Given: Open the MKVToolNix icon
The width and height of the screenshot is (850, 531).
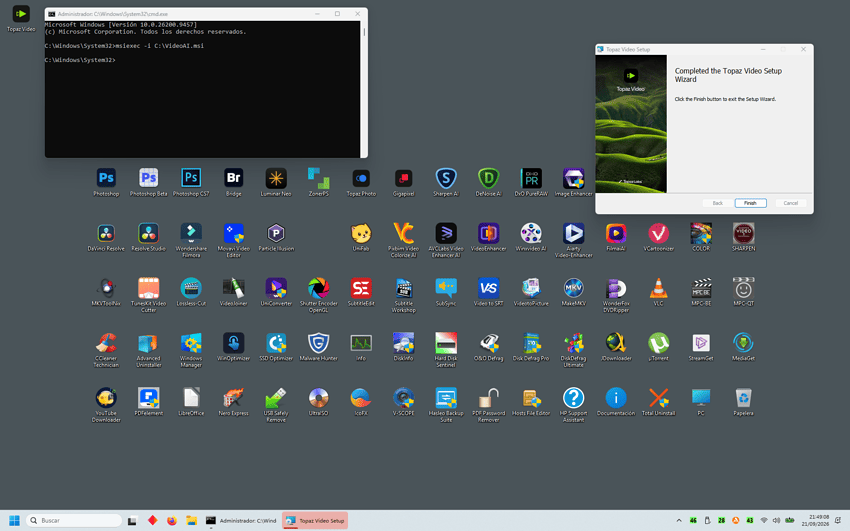Looking at the screenshot, I should pos(106,292).
